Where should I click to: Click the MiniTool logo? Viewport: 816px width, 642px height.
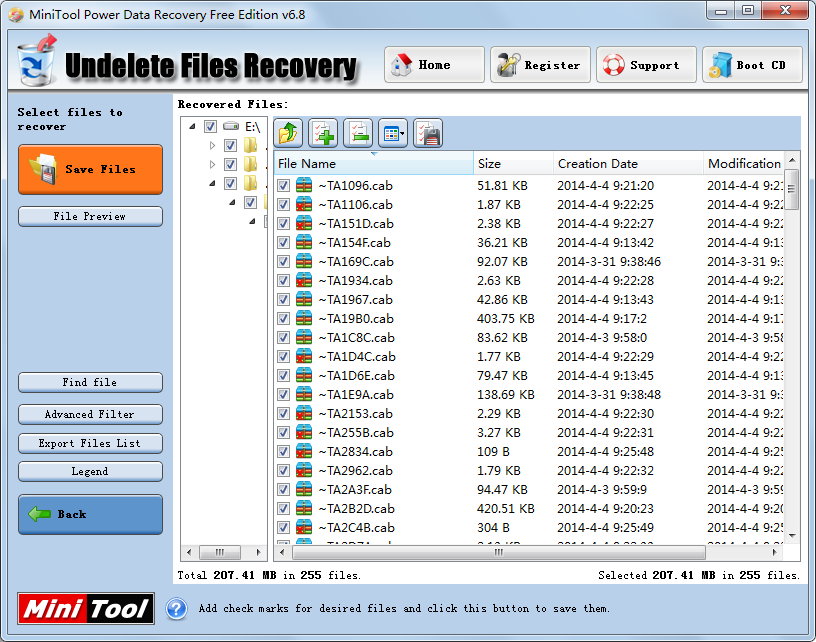coord(86,608)
